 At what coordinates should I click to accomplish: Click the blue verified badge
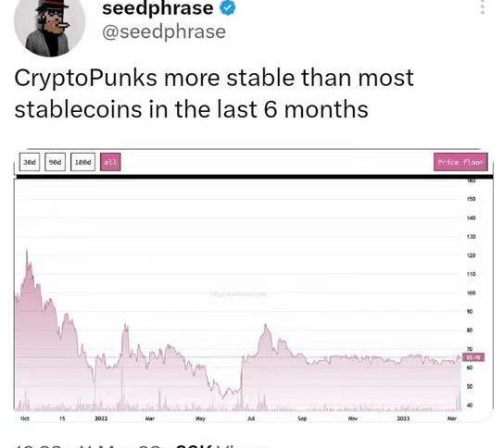228,7
